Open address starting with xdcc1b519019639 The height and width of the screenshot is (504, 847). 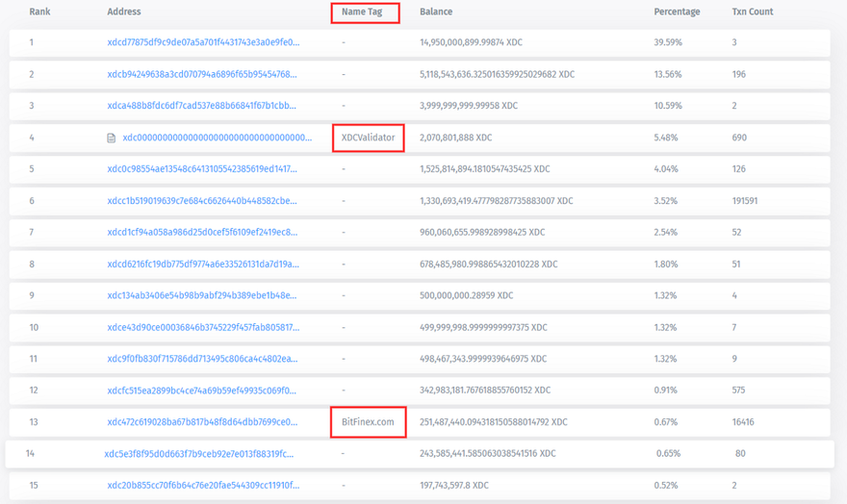pyautogui.click(x=202, y=201)
